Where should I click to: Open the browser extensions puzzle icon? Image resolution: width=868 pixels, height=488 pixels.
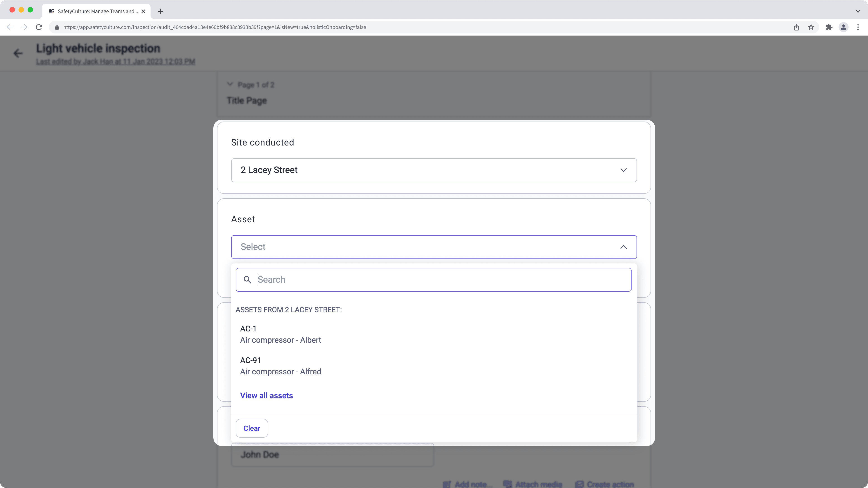click(x=829, y=27)
